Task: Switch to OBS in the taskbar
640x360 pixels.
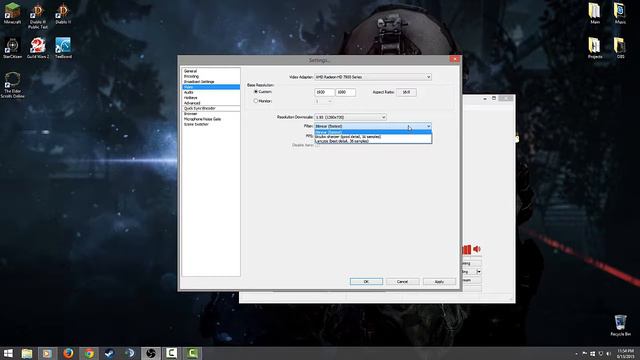Action: (x=151, y=353)
